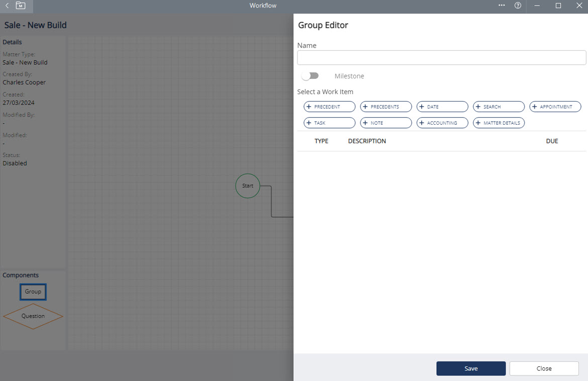This screenshot has height=381, width=588.
Task: Add a Search work item
Action: 499,107
